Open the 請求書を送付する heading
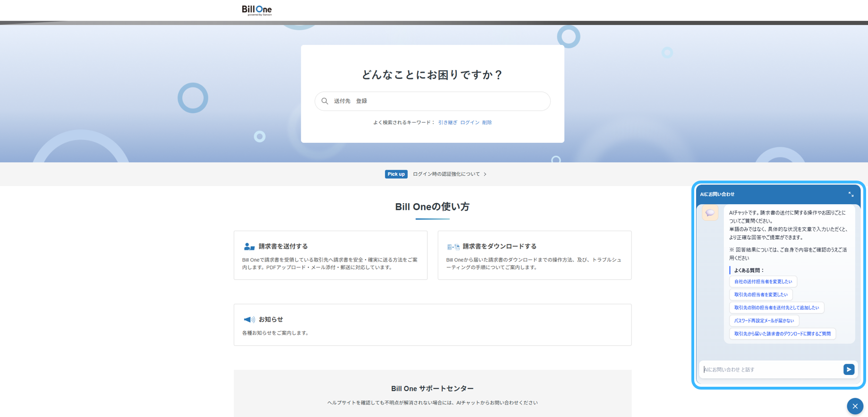The image size is (868, 417). (283, 246)
